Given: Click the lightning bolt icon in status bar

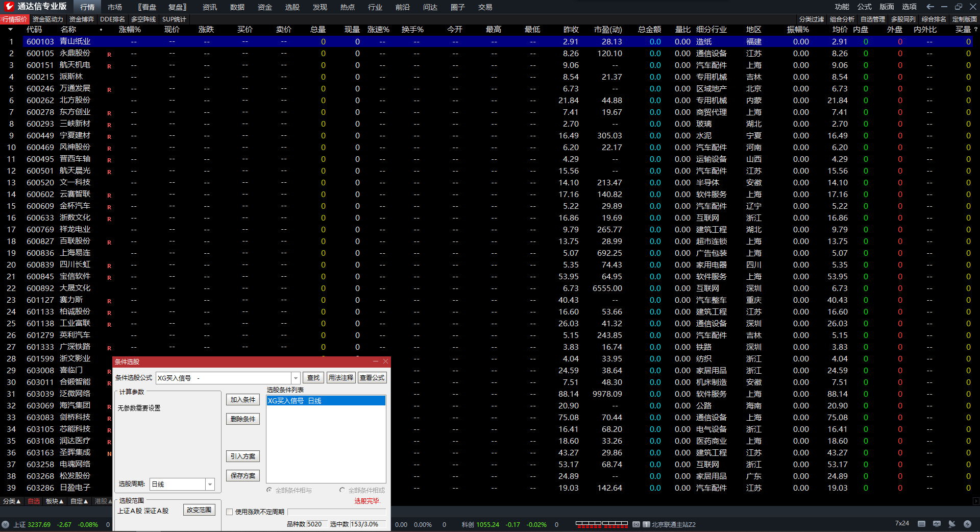Looking at the screenshot, I should 967,524.
